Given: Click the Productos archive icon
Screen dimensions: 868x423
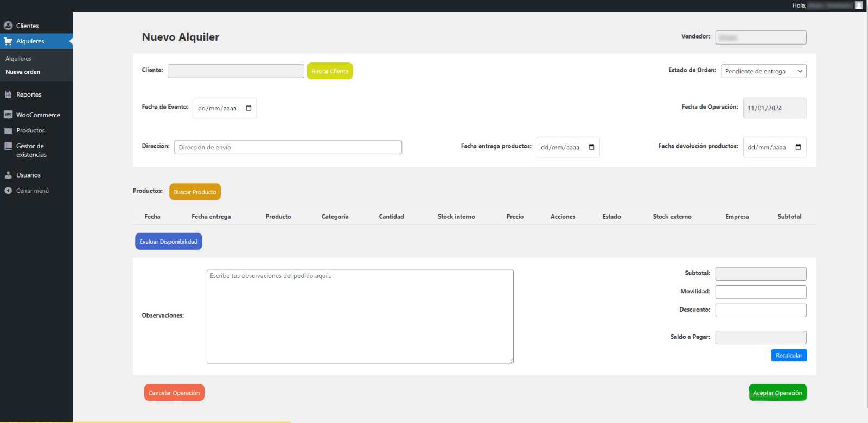Looking at the screenshot, I should 8,130.
